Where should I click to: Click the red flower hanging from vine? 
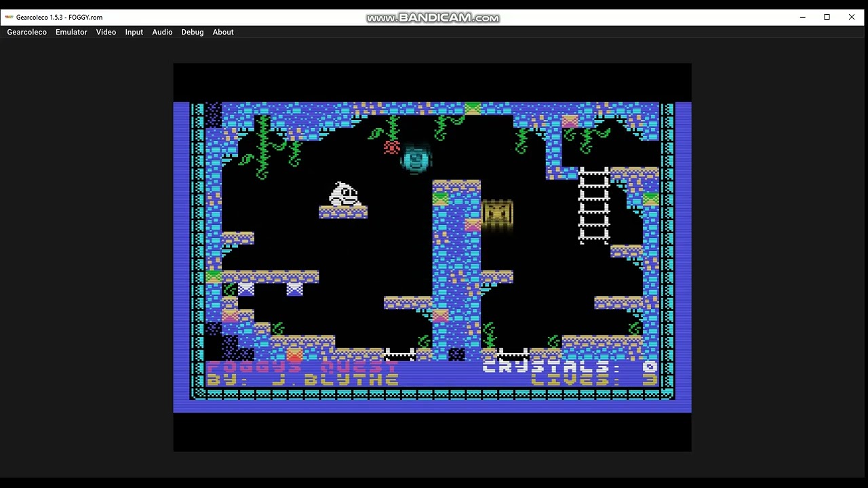coord(392,147)
